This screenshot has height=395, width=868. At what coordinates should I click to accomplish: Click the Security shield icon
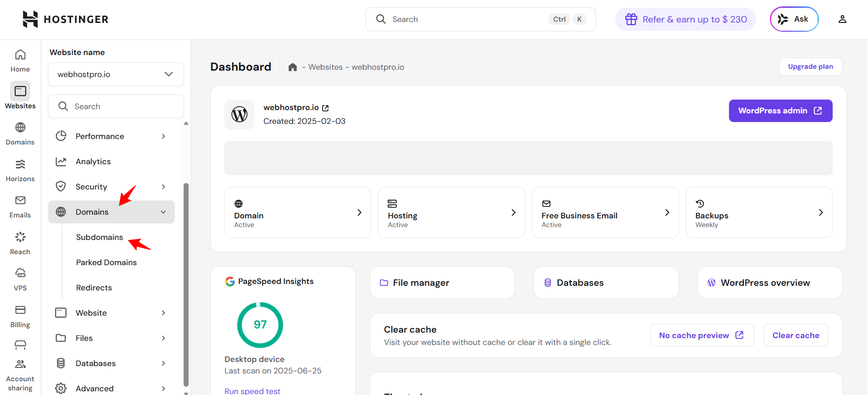[61, 187]
